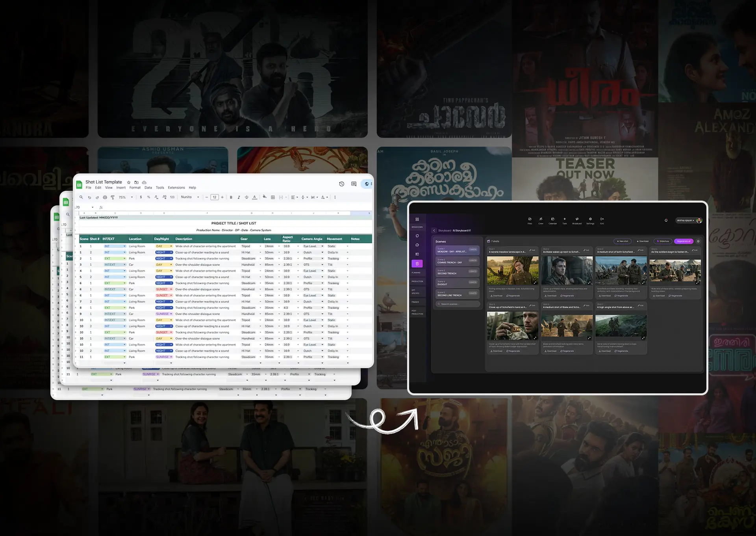Star the Shot List Template document

[x=129, y=182]
